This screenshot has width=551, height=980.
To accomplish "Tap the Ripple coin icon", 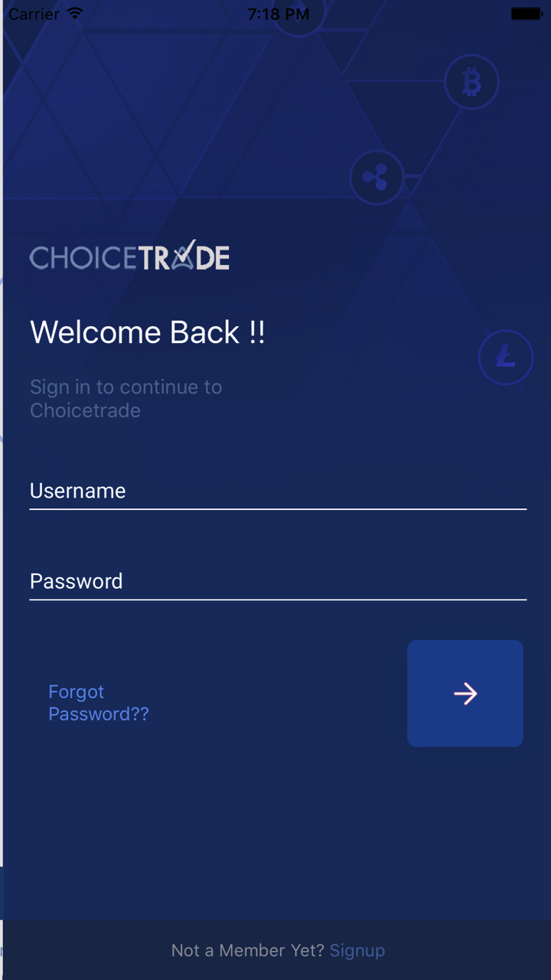I will click(x=377, y=178).
